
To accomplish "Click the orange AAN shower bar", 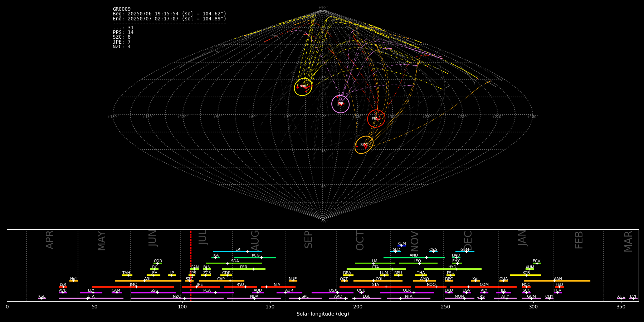I will pos(557,281).
